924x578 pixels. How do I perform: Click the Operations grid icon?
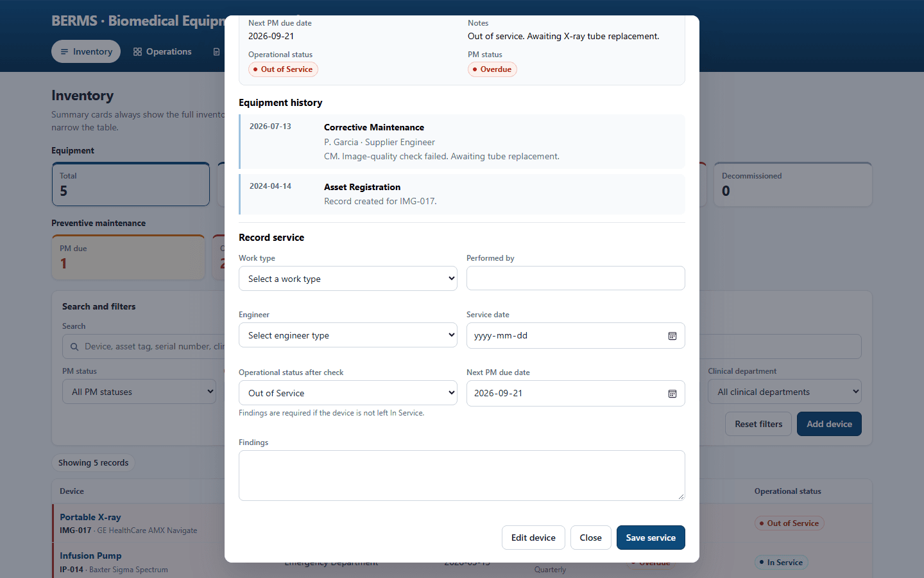point(137,52)
